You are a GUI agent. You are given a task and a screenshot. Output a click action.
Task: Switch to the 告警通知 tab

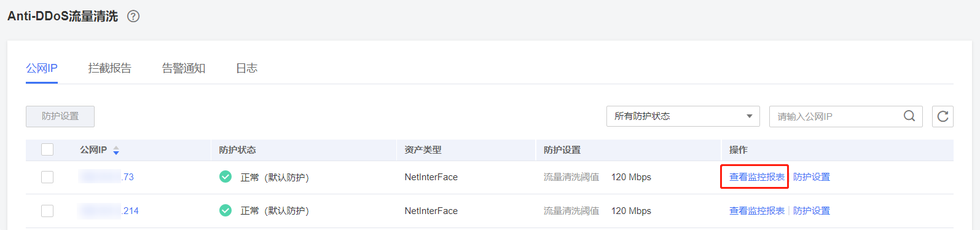tap(183, 68)
